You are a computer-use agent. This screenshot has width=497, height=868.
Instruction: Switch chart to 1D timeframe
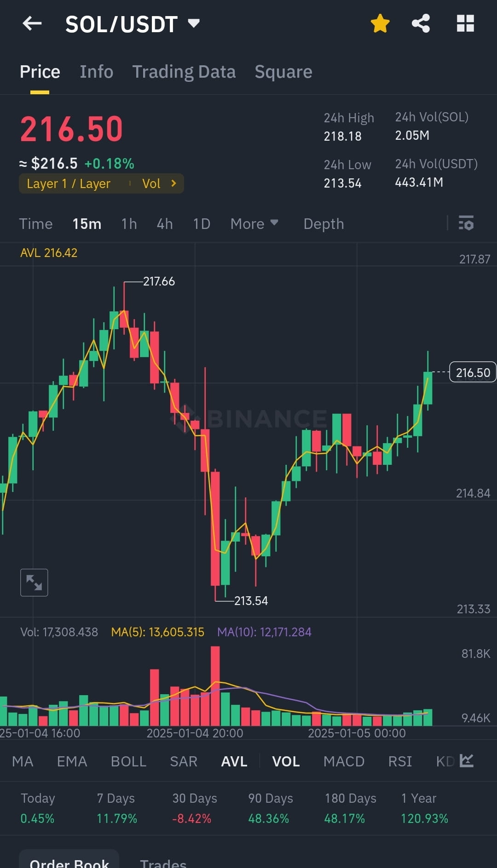coord(201,224)
